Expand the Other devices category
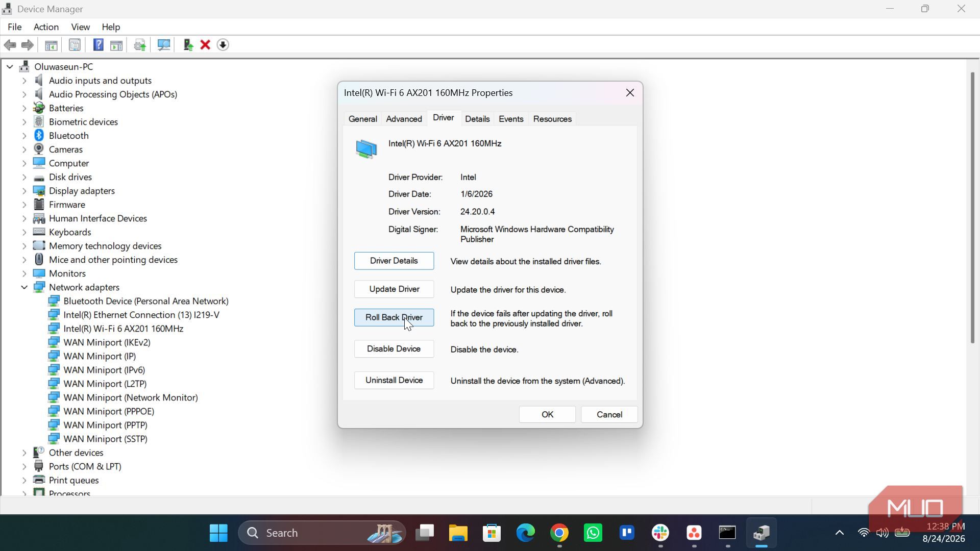 tap(24, 452)
